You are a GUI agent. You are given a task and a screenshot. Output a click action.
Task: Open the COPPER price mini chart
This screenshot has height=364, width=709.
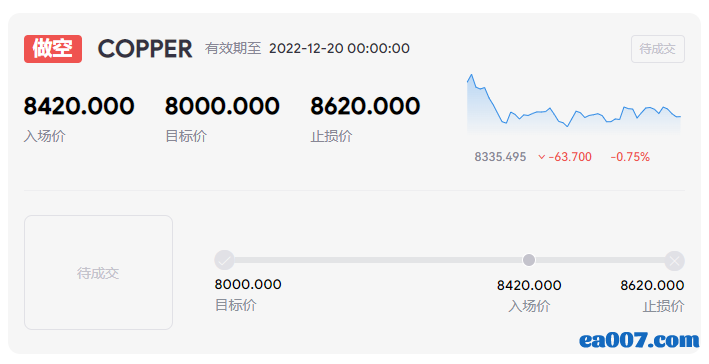(x=574, y=105)
